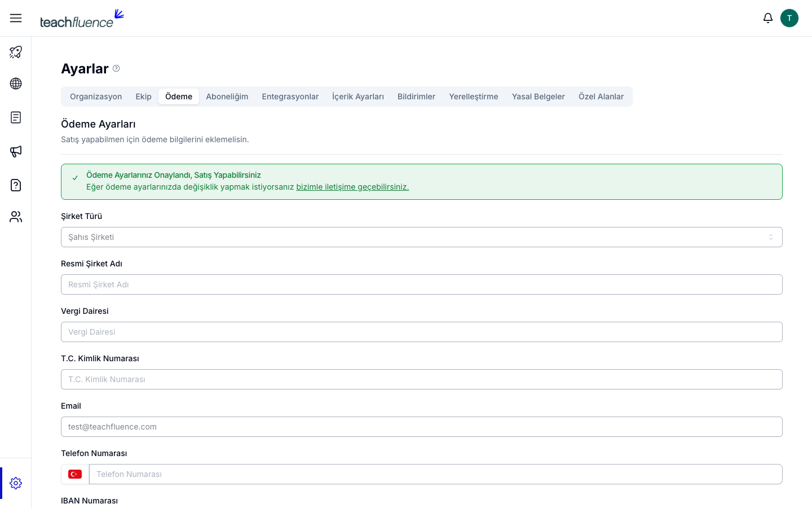The width and height of the screenshot is (812, 508).
Task: Select the Ödeme tab
Action: (x=179, y=97)
